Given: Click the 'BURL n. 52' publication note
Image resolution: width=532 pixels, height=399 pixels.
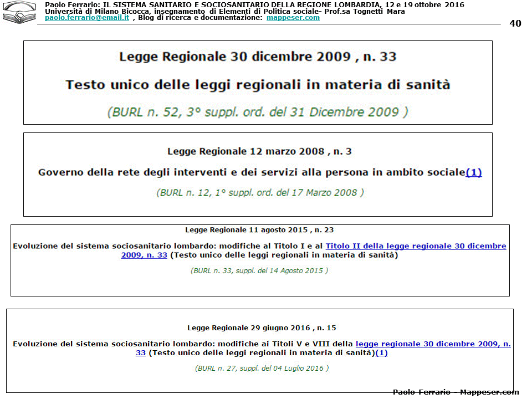Looking at the screenshot, I should (258, 112).
